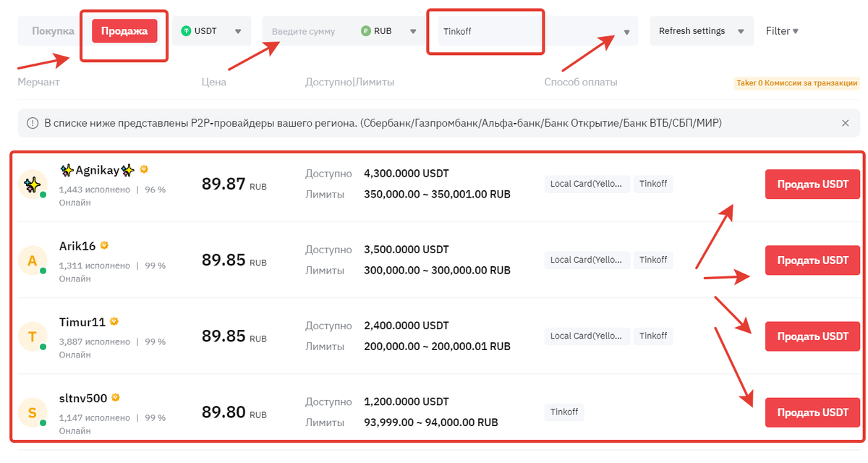Viewport: 868px width, 463px height.
Task: Open merchant sltnv500 profile link
Action: tap(83, 398)
